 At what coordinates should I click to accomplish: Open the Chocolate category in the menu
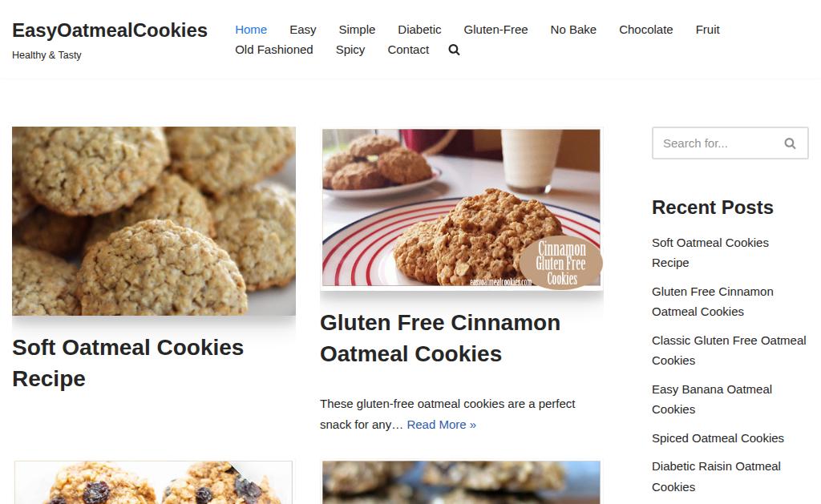tap(645, 30)
